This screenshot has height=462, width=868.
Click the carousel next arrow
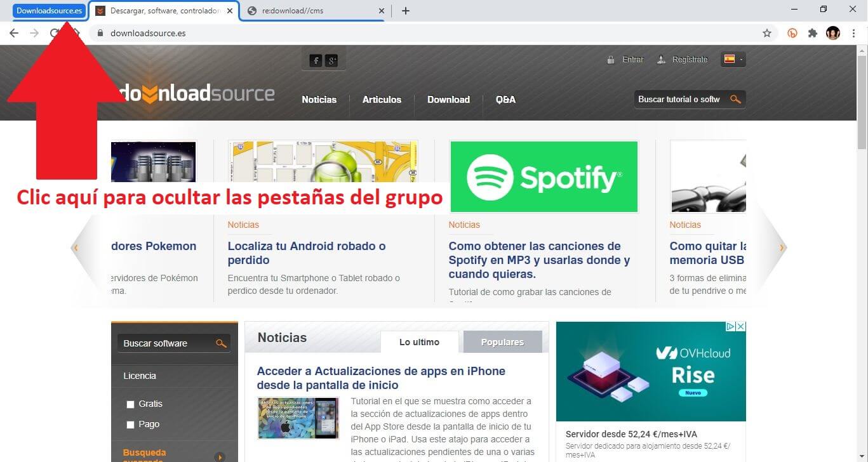click(x=782, y=247)
